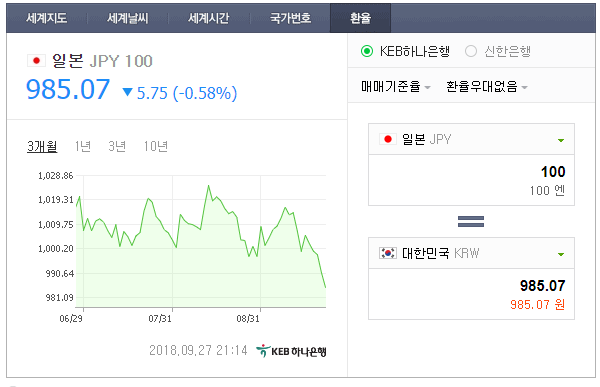Expand the 일본 JPY currency dropdown
Viewport: 600px width, 387px height.
(x=471, y=139)
